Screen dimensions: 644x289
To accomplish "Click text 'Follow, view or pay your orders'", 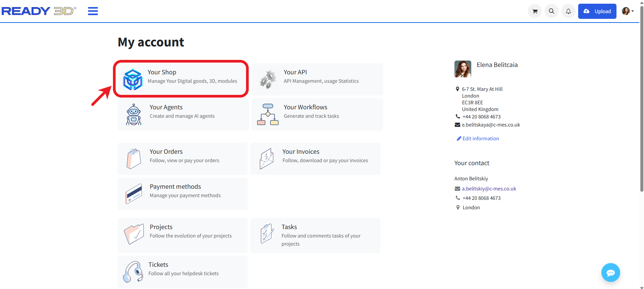I will 184,160.
